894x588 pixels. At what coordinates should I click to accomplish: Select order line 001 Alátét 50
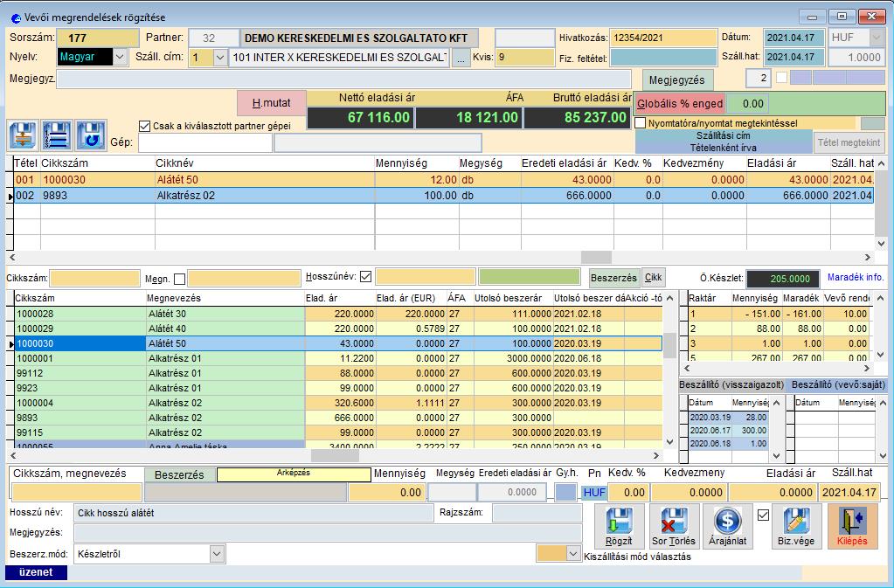tap(444, 179)
